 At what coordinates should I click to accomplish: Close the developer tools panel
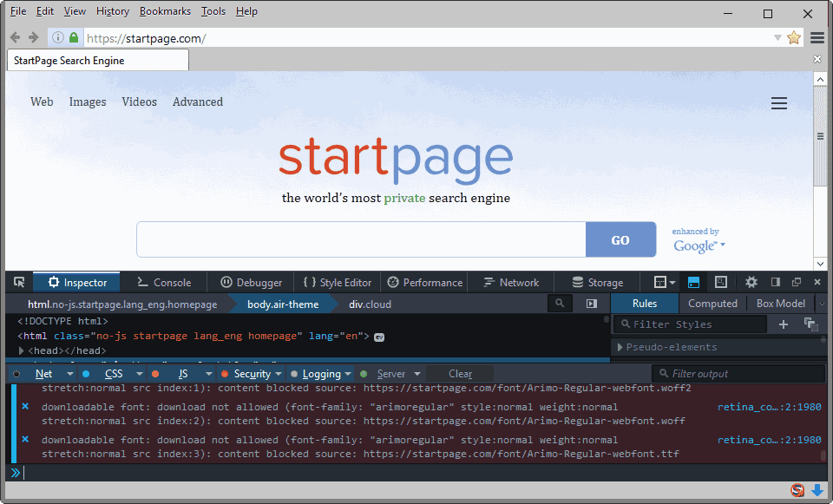817,282
